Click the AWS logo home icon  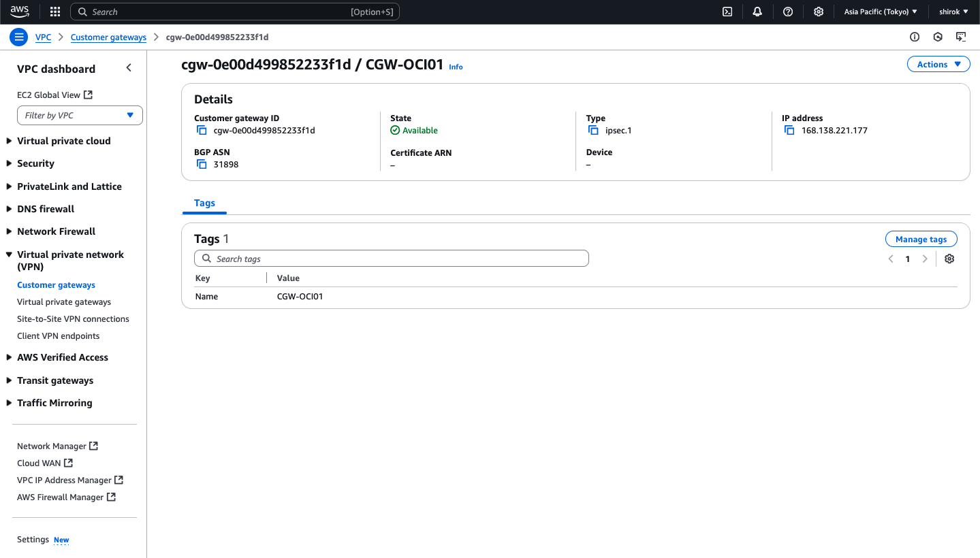(x=20, y=12)
